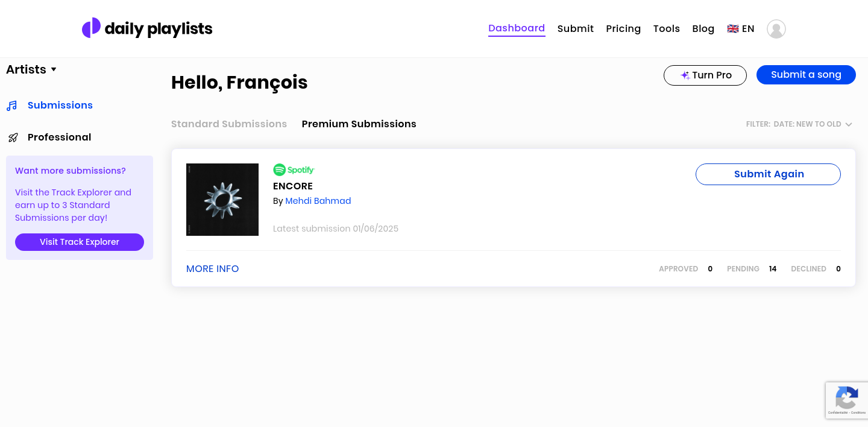Click the reCAPTCHA badge icon
The image size is (868, 427).
846,399
